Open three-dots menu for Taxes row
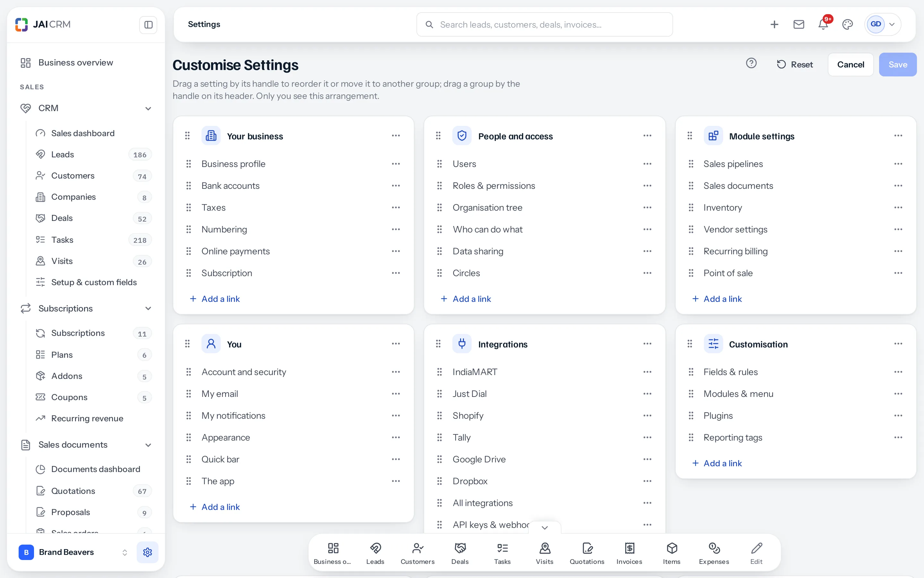Screen dimensions: 924x578 click(x=396, y=207)
